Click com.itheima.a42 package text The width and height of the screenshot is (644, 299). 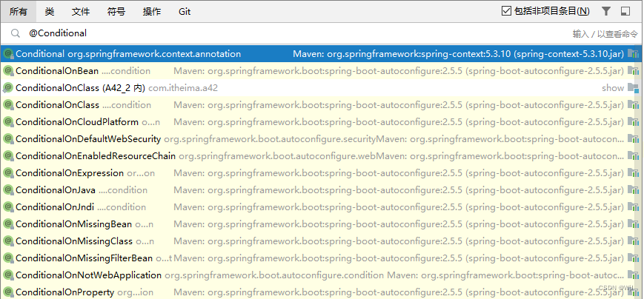pyautogui.click(x=183, y=88)
